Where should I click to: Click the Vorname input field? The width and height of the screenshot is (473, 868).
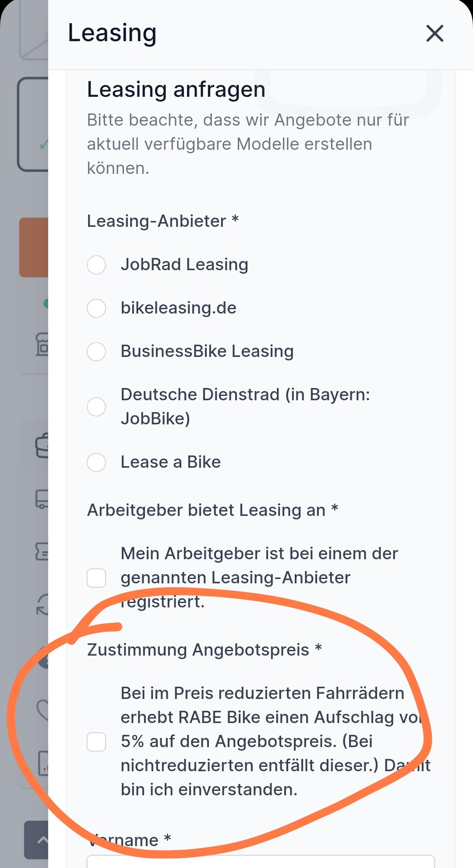(x=261, y=862)
